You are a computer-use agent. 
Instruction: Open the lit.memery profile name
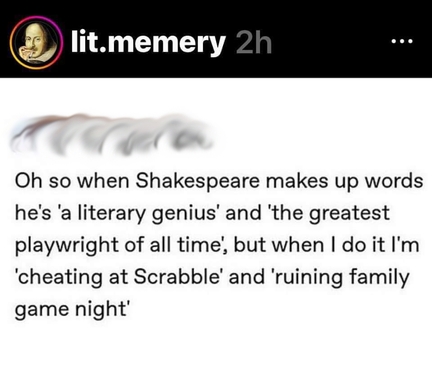[x=148, y=42]
